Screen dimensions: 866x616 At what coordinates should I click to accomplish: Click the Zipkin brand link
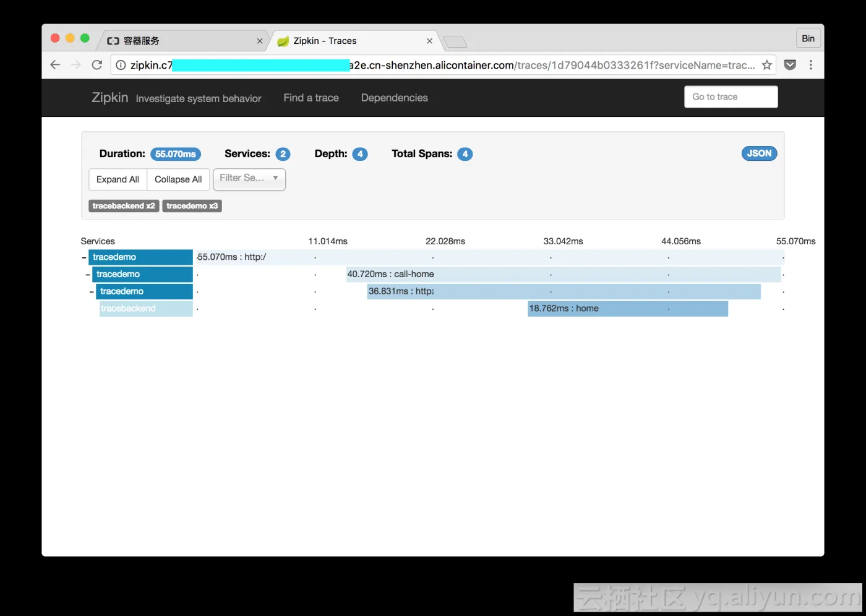110,98
